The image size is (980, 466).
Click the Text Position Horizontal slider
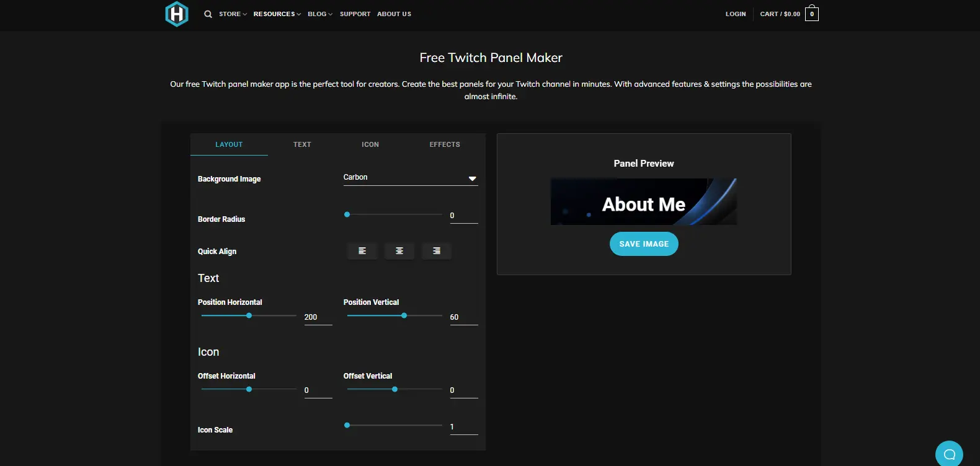249,315
